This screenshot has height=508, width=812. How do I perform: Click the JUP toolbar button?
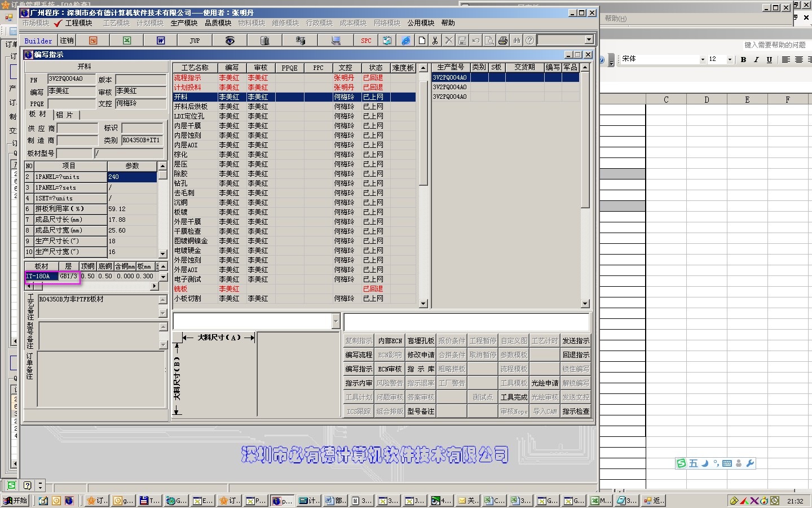click(x=195, y=41)
